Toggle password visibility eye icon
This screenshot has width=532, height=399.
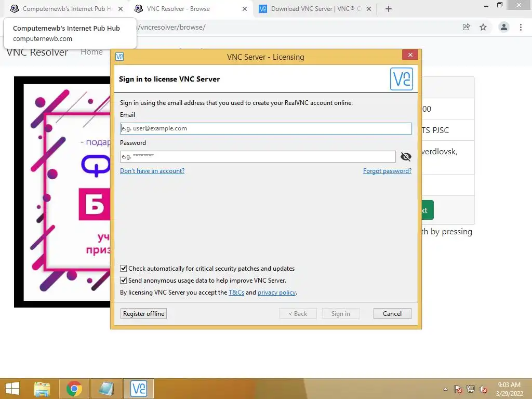(406, 156)
